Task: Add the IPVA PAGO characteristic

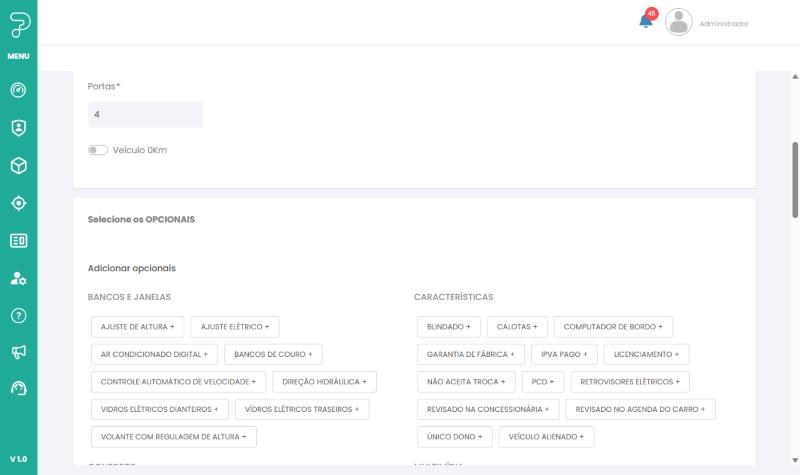Action: tap(564, 354)
